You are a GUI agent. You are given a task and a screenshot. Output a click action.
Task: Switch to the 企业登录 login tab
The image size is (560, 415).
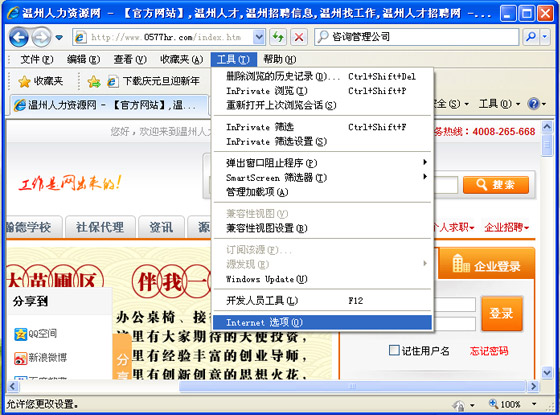tap(486, 264)
